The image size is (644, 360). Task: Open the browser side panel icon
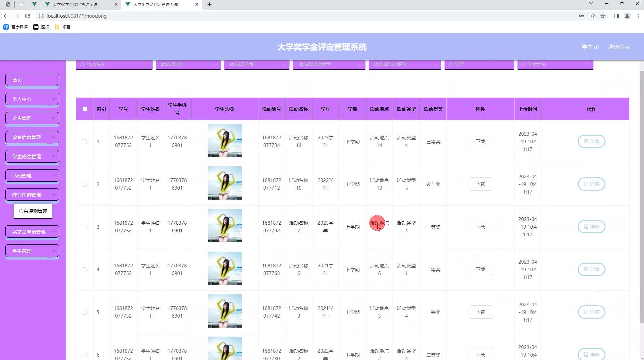pyautogui.click(x=616, y=16)
